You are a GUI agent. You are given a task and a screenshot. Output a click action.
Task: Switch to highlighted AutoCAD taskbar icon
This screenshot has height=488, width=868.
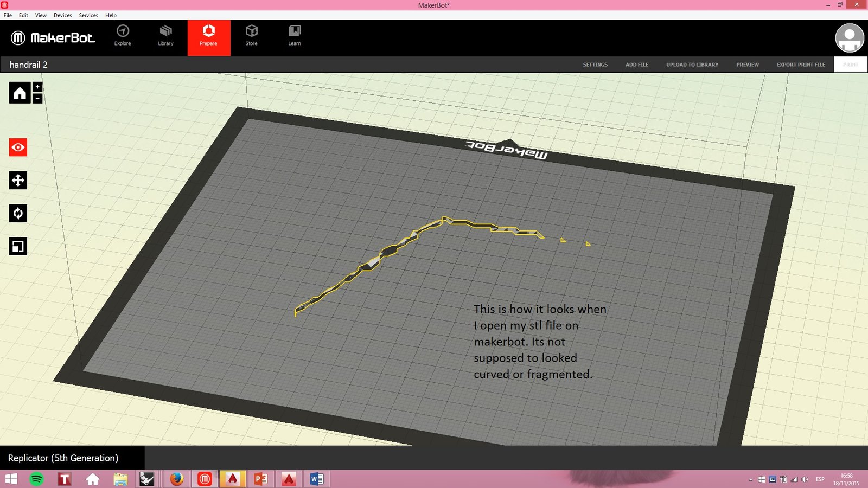tap(233, 479)
